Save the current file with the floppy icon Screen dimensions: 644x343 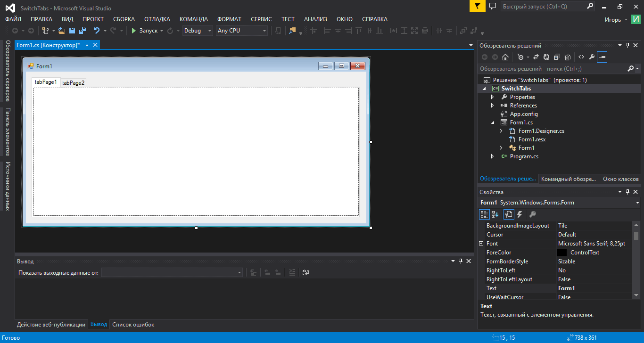tap(72, 31)
